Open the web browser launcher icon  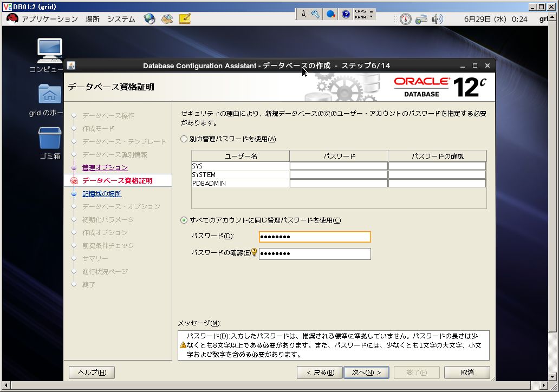[x=149, y=19]
